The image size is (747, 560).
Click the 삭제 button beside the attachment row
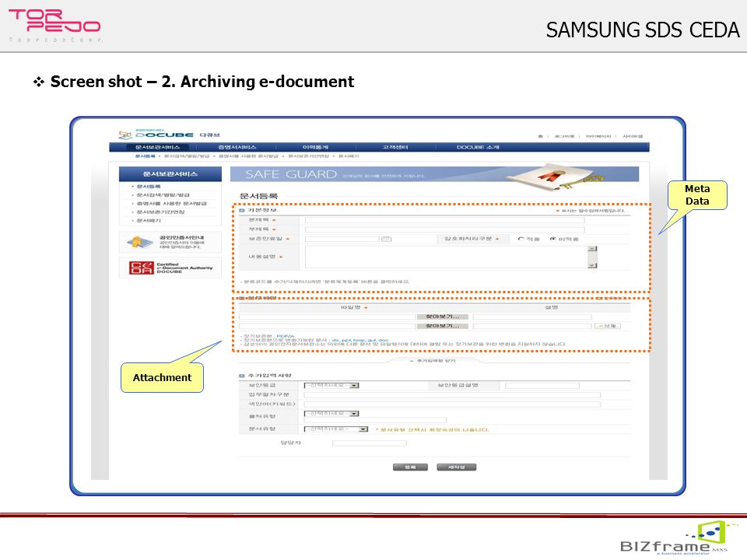click(x=608, y=326)
